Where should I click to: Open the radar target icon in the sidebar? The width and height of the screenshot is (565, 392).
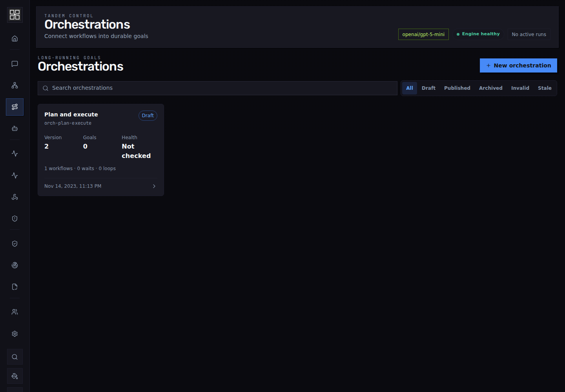[x=15, y=265]
